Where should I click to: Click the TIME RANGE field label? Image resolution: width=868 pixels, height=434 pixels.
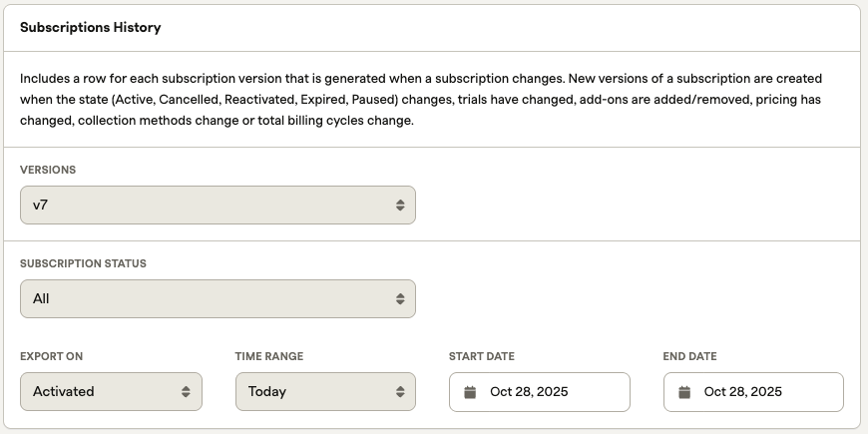coord(269,356)
